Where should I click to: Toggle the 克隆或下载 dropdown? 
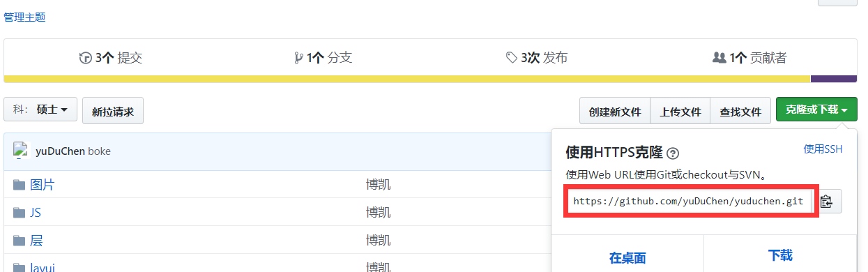[x=816, y=110]
